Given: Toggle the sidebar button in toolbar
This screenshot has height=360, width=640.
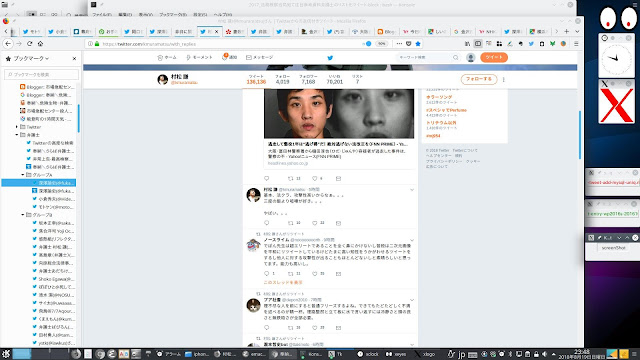Looking at the screenshot, I should [x=478, y=44].
